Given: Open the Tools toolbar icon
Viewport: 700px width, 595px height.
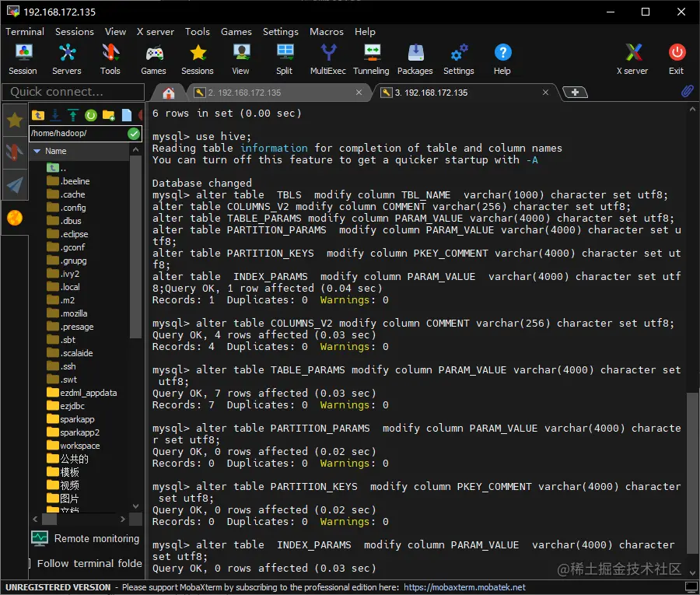Looking at the screenshot, I should [x=110, y=59].
